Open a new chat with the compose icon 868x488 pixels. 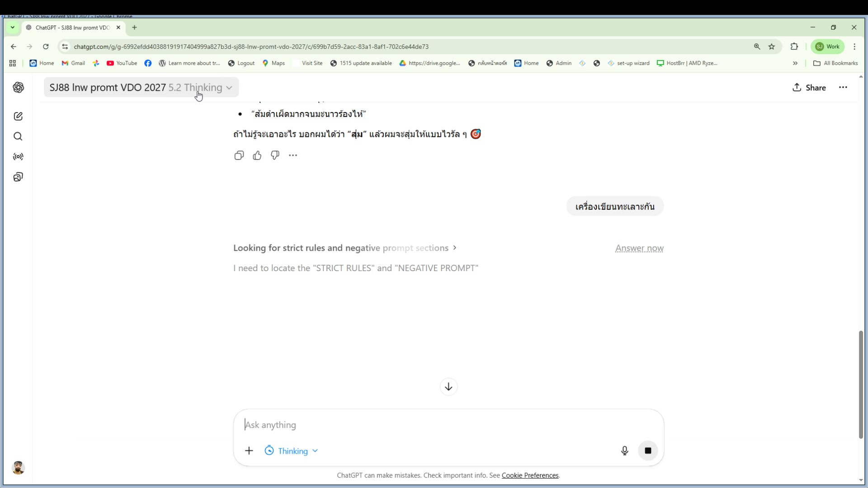(18, 116)
